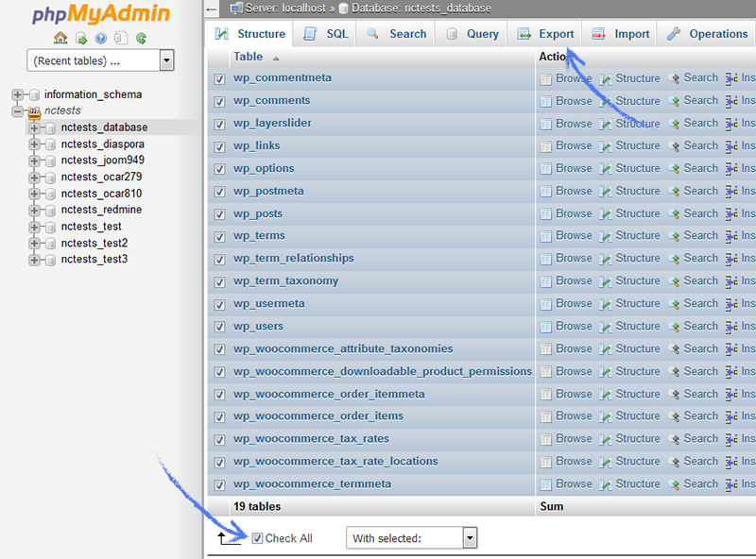The height and width of the screenshot is (559, 756).
Task: Expand the nctests_joom949 tree node
Action: [x=34, y=161]
